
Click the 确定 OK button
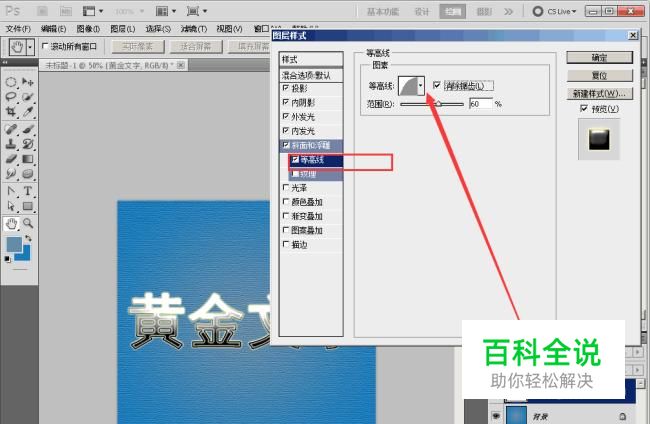tap(599, 57)
